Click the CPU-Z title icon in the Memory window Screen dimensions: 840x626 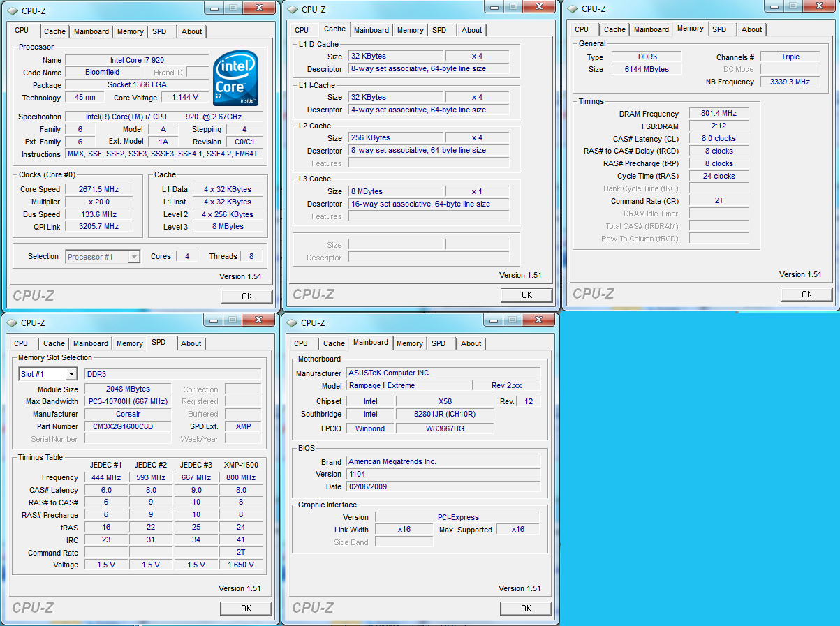click(573, 9)
